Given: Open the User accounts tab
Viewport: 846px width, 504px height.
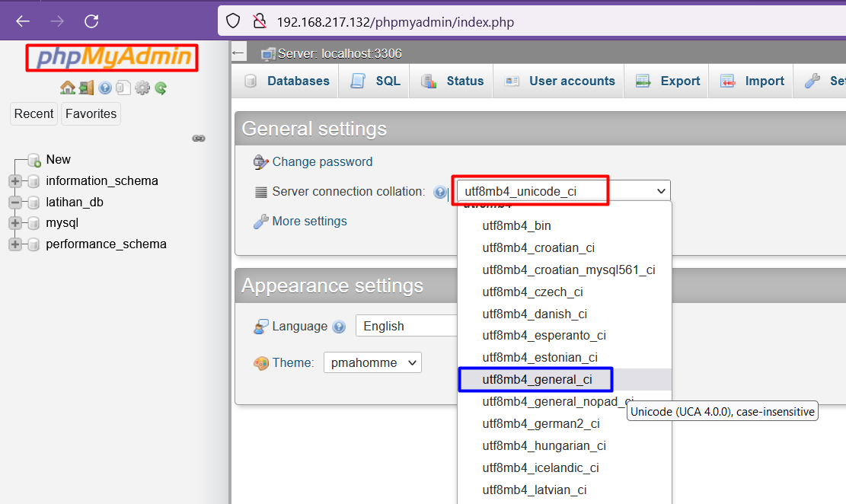Looking at the screenshot, I should click(559, 81).
